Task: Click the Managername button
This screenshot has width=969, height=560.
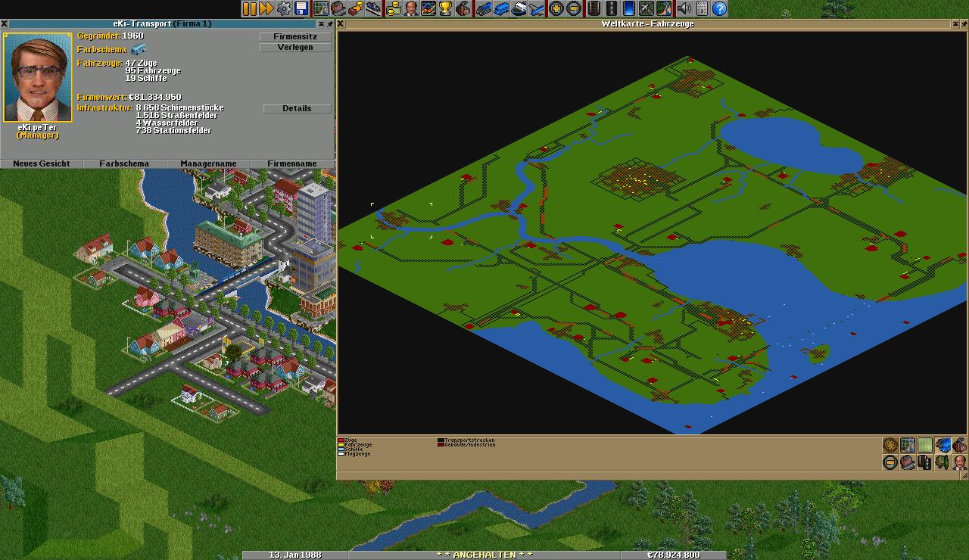Action: pos(208,164)
